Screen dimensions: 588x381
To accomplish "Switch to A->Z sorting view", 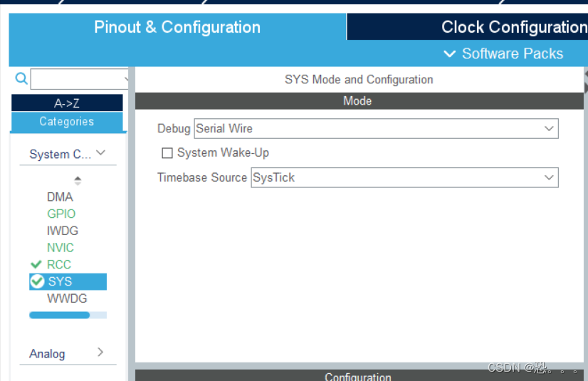I will pos(67,103).
